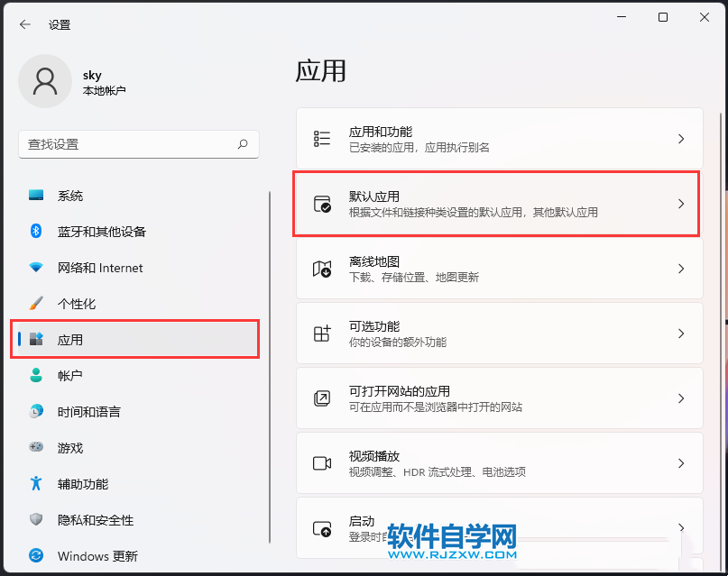
Task: Open 默认应用 via its right chevron
Action: pyautogui.click(x=681, y=204)
